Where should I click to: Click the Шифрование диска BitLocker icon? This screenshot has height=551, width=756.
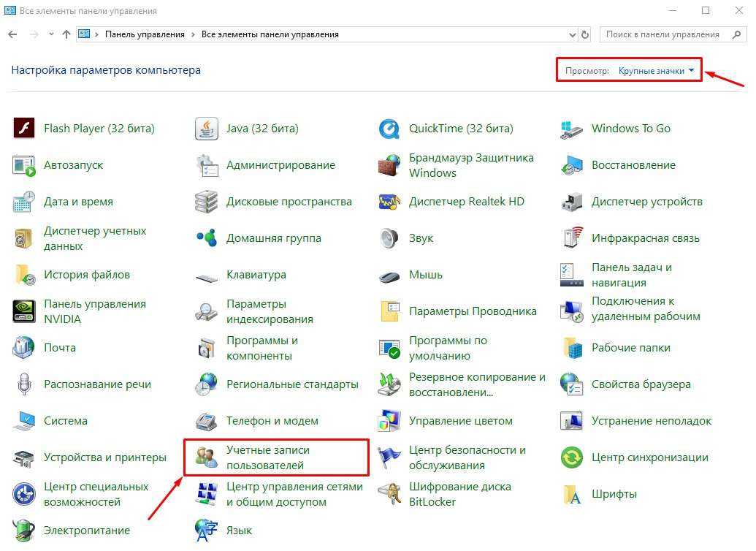pyautogui.click(x=389, y=494)
